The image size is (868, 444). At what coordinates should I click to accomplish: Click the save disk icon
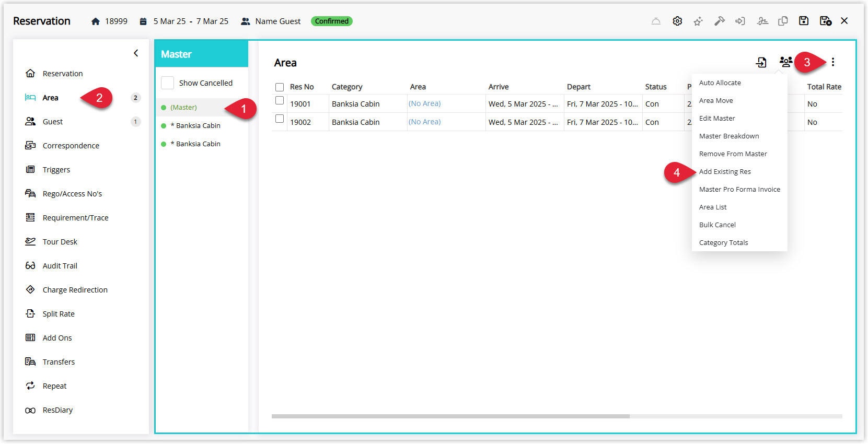[804, 21]
